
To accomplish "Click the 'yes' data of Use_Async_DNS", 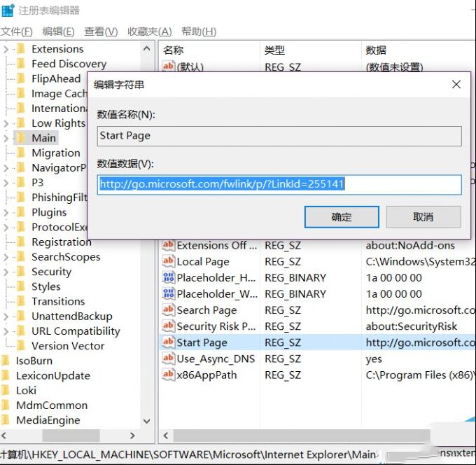I will 374,359.
